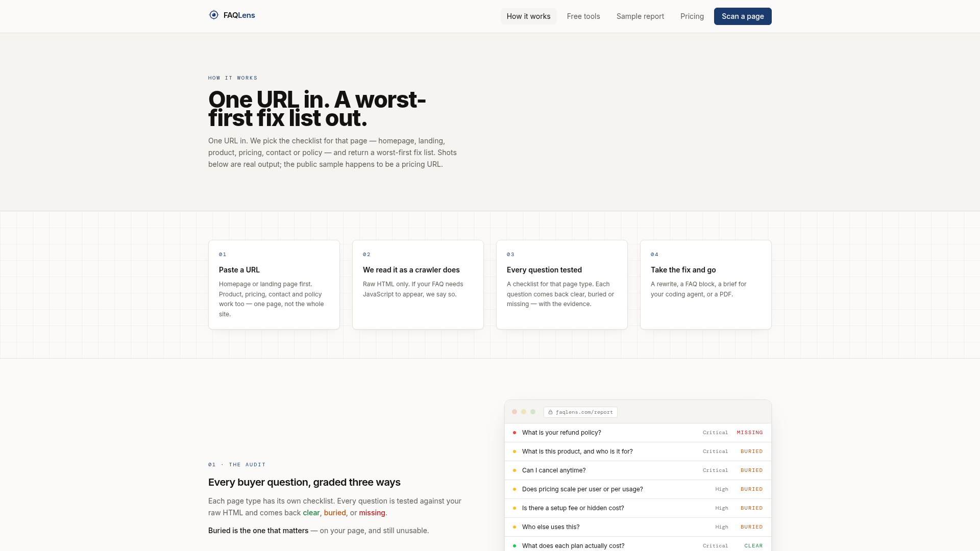Open the How it works nav item
Screen dimensions: 980x551
(x=528, y=16)
